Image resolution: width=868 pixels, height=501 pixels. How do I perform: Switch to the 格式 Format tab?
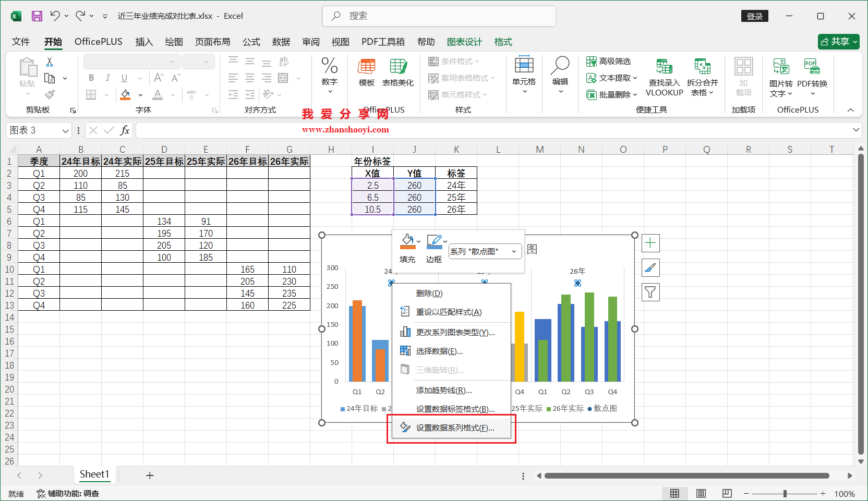[503, 42]
